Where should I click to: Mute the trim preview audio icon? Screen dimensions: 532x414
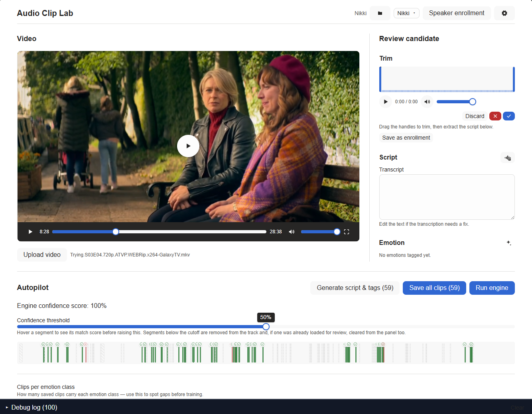pos(427,102)
